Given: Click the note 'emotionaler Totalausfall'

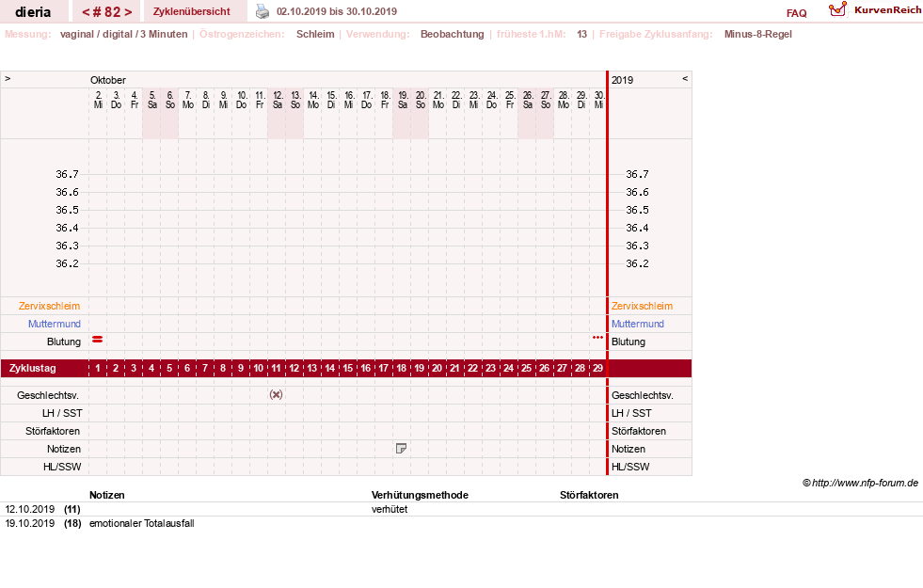Looking at the screenshot, I should coord(142,523).
